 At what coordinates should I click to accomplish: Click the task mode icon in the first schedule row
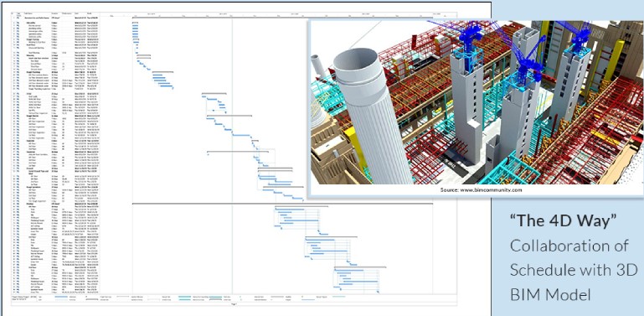click(x=18, y=19)
